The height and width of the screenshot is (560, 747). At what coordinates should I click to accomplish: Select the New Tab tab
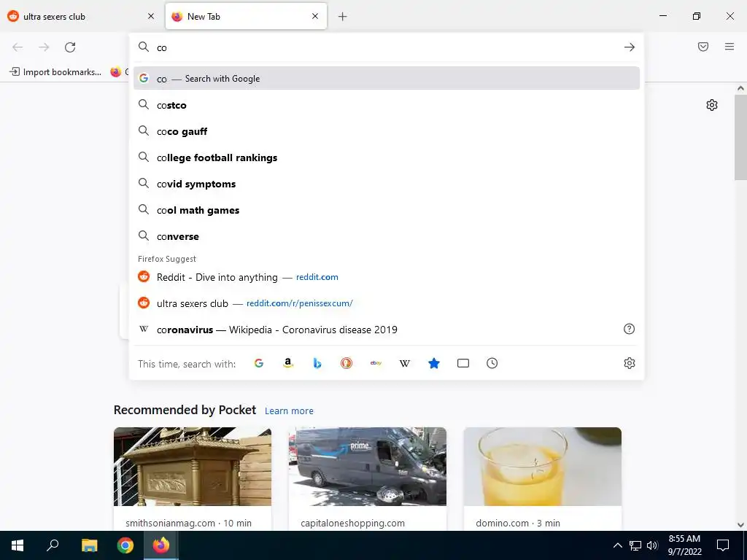(247, 17)
